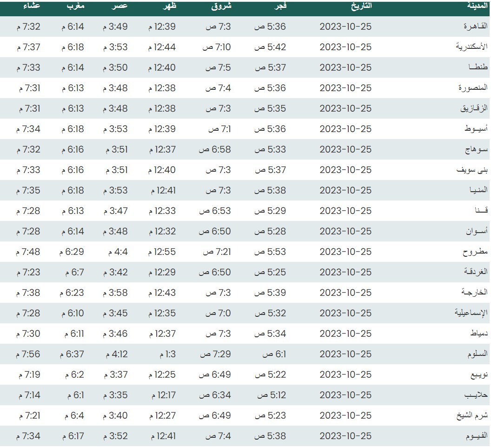Click the date cell in the الفيوم row
491x448 pixels.
point(345,436)
